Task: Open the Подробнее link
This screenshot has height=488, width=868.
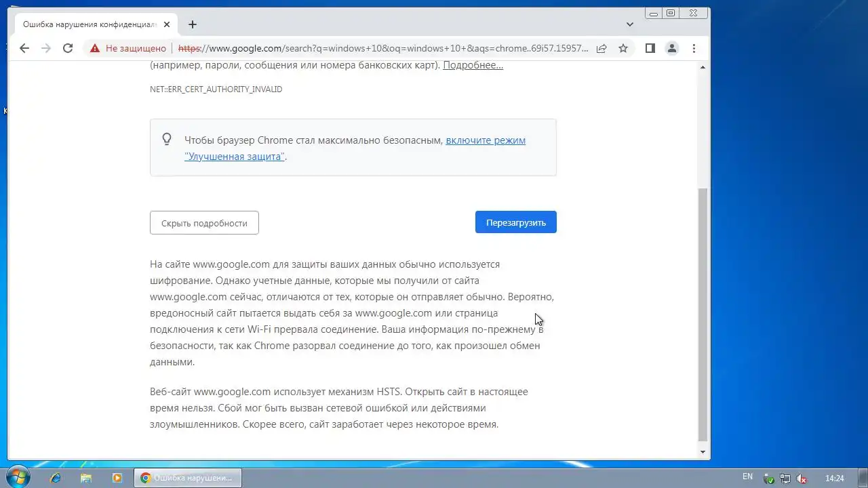Action: pos(473,65)
